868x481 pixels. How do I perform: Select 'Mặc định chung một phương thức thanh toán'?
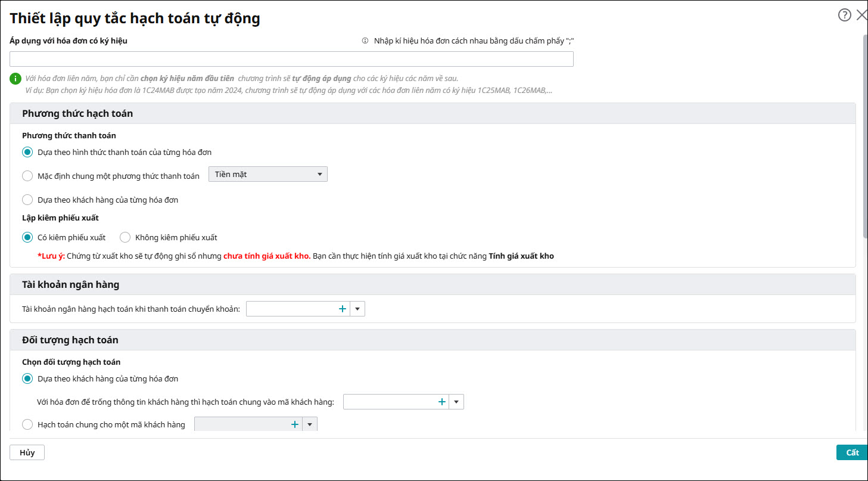tap(27, 176)
